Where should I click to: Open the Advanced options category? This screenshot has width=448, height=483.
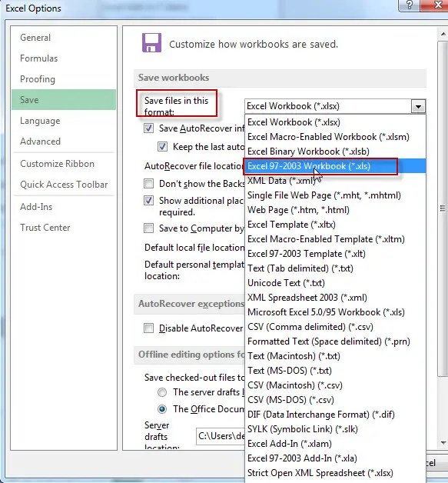pos(64,142)
